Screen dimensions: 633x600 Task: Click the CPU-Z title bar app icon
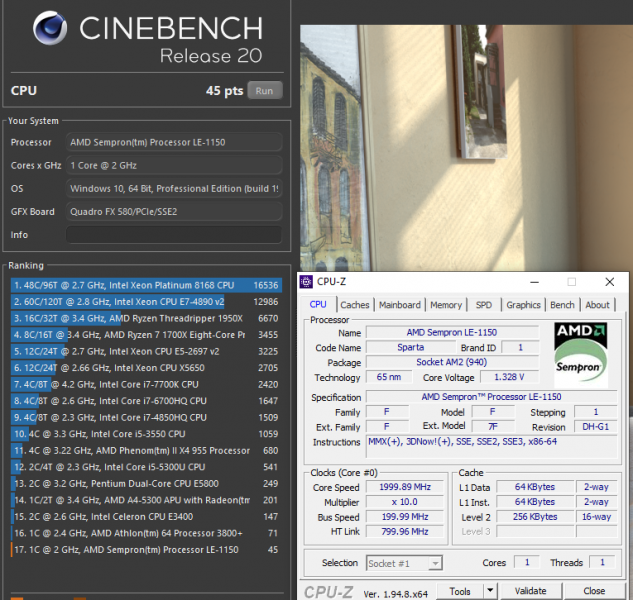(306, 282)
